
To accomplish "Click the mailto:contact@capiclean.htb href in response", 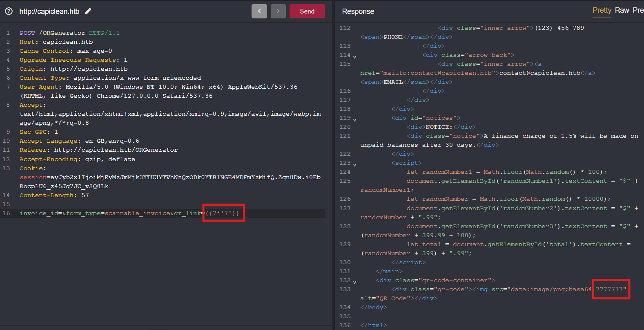I will 437,73.
